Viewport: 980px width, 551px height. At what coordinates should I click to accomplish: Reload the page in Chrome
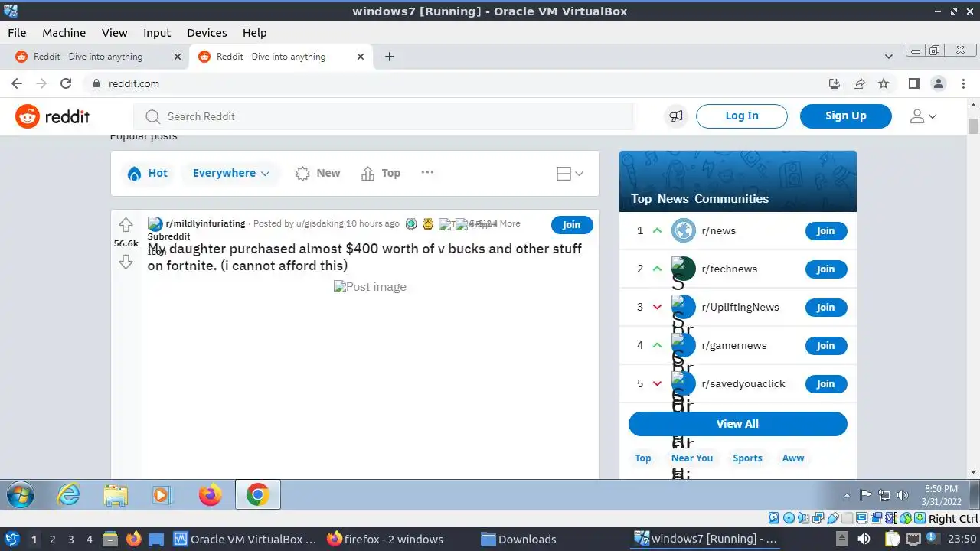[x=66, y=83]
